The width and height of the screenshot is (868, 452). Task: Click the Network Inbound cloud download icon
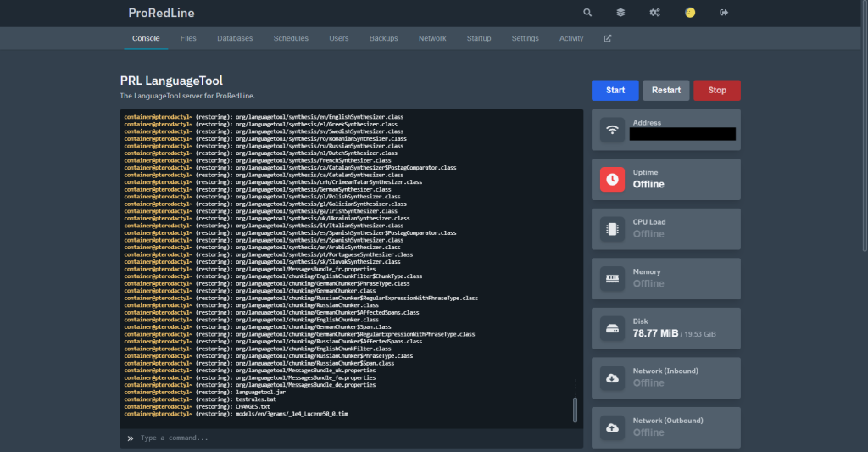click(x=613, y=378)
